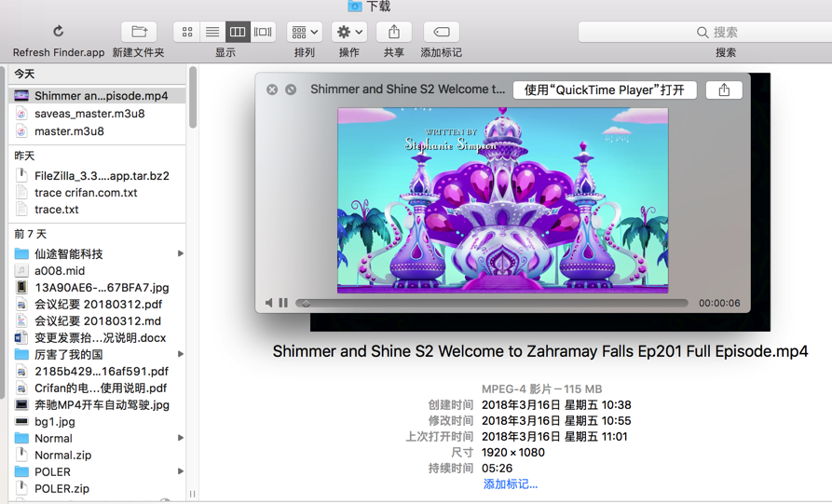Click the 添加标记... link in file info

coord(511,484)
